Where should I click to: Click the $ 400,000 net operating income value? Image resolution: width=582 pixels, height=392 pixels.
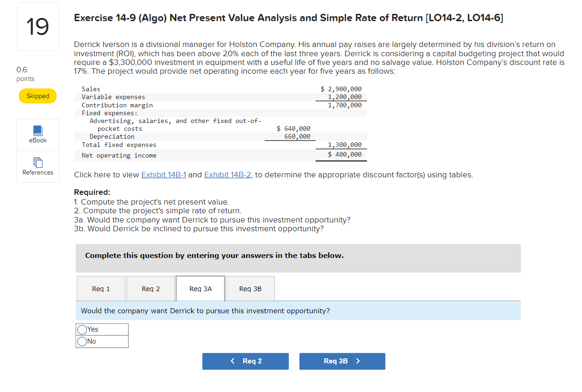coord(344,154)
